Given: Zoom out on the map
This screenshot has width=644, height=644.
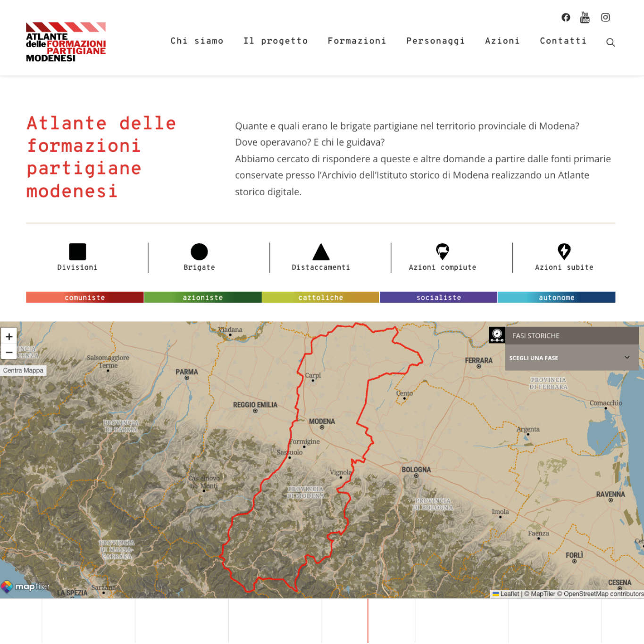Looking at the screenshot, I should (9, 352).
